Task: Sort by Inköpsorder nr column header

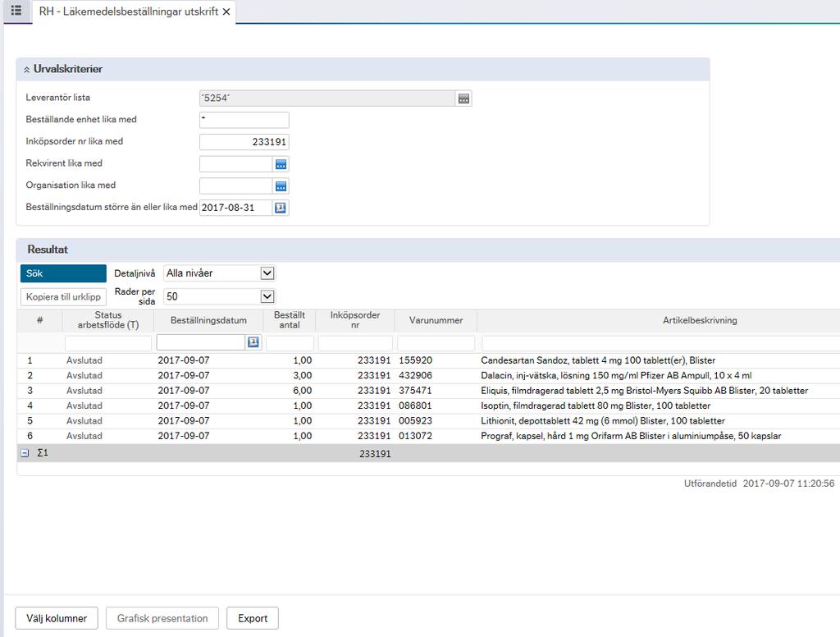Action: pyautogui.click(x=355, y=320)
